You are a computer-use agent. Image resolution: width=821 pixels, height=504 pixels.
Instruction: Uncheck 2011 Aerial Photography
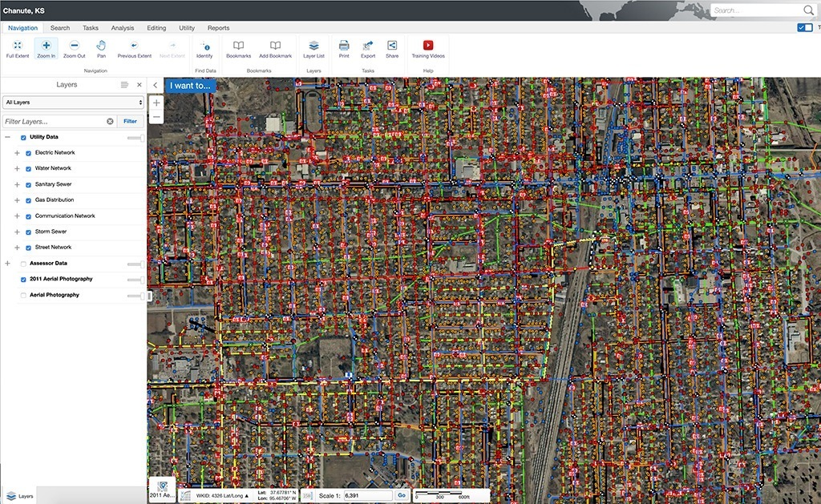pos(23,280)
